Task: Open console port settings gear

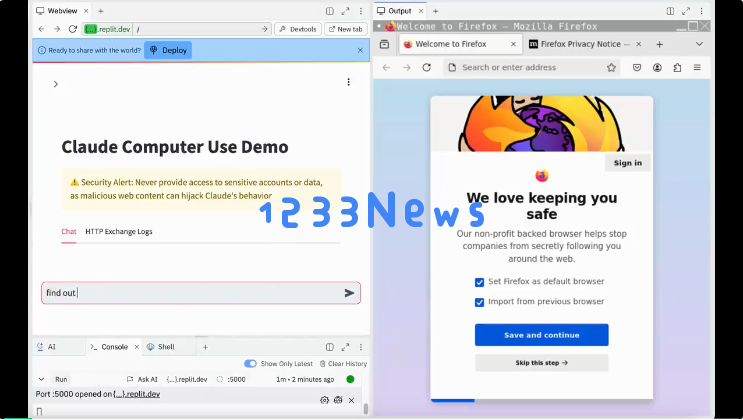Action: [x=324, y=400]
